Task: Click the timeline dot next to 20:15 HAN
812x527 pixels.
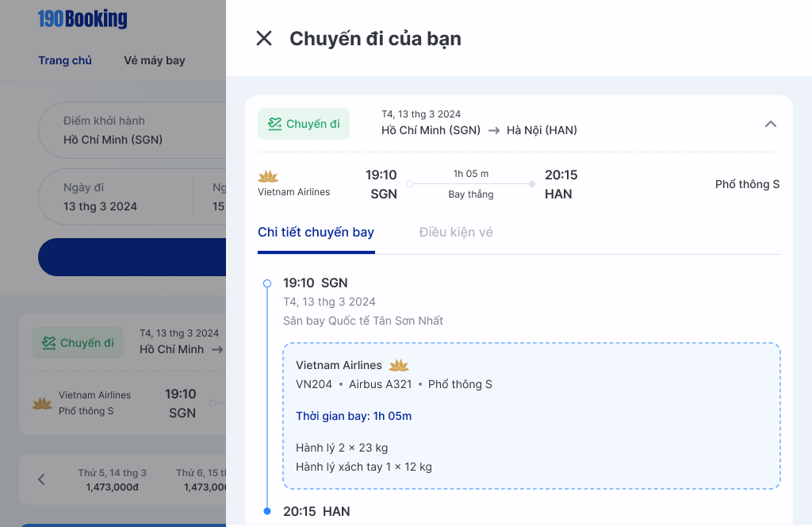Action: (x=266, y=512)
